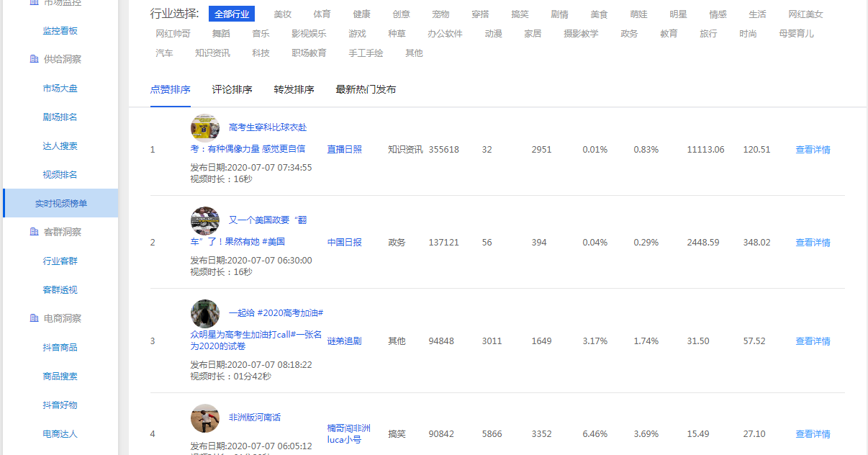
Task: Choose 舞蹈 industry filter
Action: (222, 33)
